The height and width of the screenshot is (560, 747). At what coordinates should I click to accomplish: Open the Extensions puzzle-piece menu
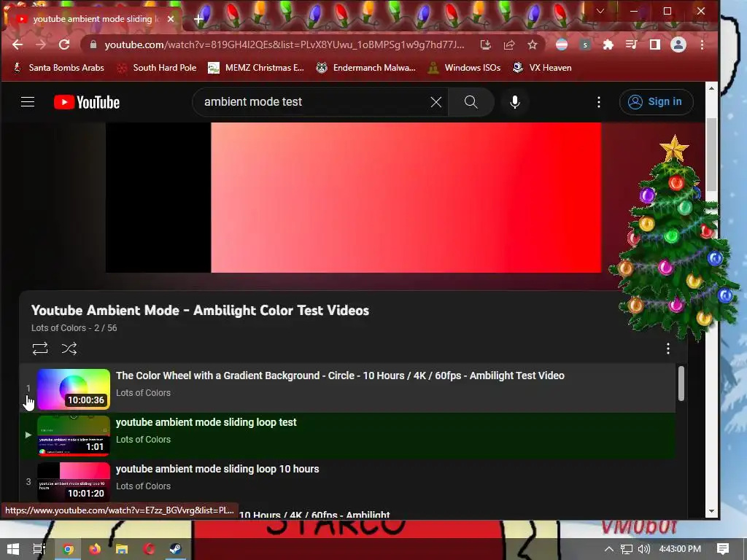[608, 44]
